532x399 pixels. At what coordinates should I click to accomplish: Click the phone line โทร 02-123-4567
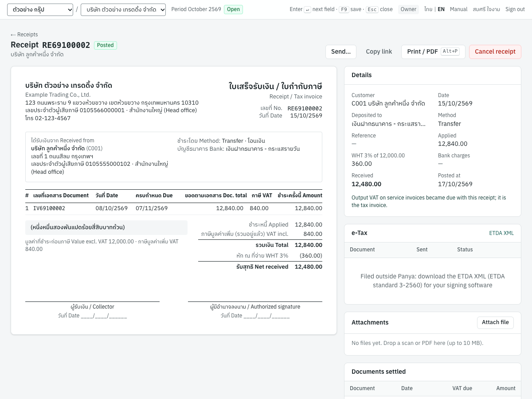click(48, 118)
